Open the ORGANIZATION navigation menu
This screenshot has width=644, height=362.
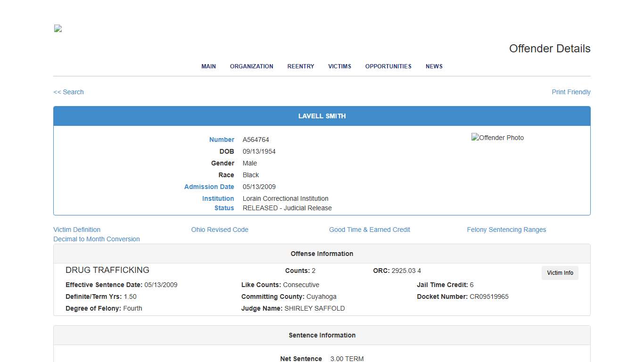click(x=251, y=66)
